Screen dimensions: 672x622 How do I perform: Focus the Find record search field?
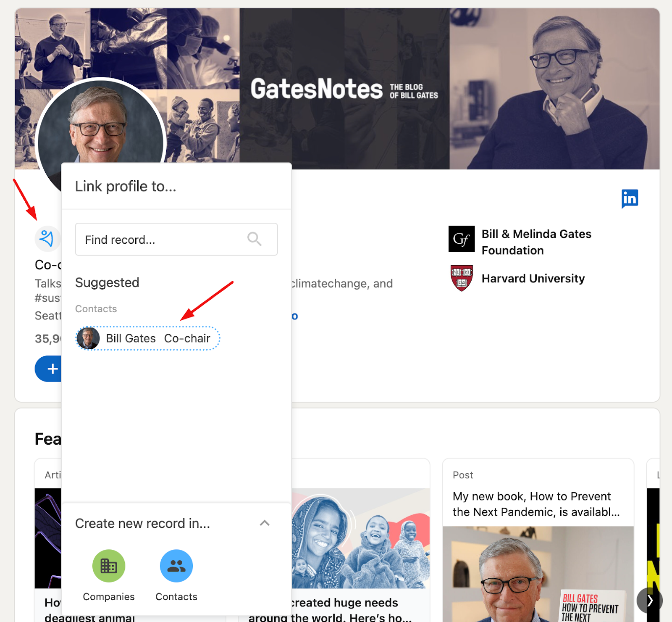(176, 239)
